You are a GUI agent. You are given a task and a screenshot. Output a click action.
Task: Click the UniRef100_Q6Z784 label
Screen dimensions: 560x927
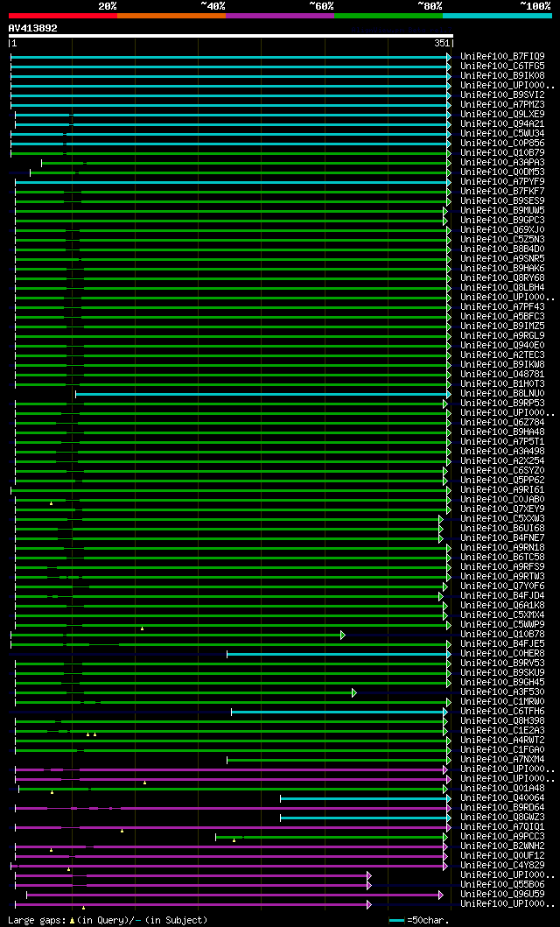tap(503, 422)
